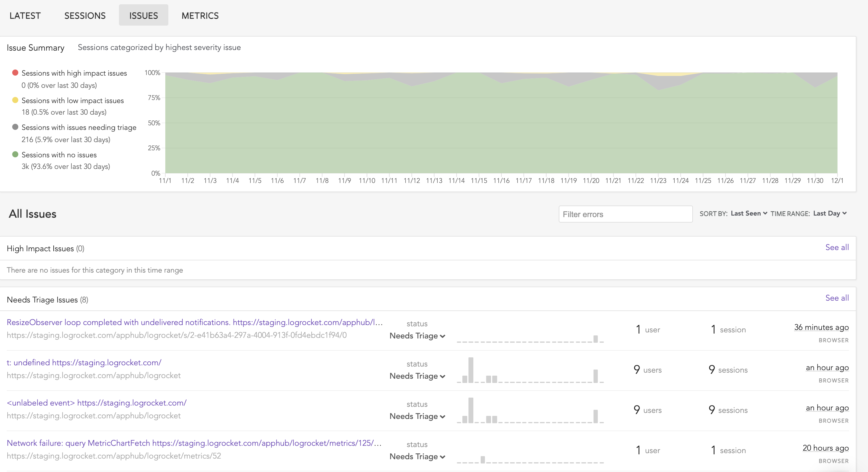868x472 pixels.
Task: Click the 't: undefined' issue sparkline chart
Action: coord(530,370)
